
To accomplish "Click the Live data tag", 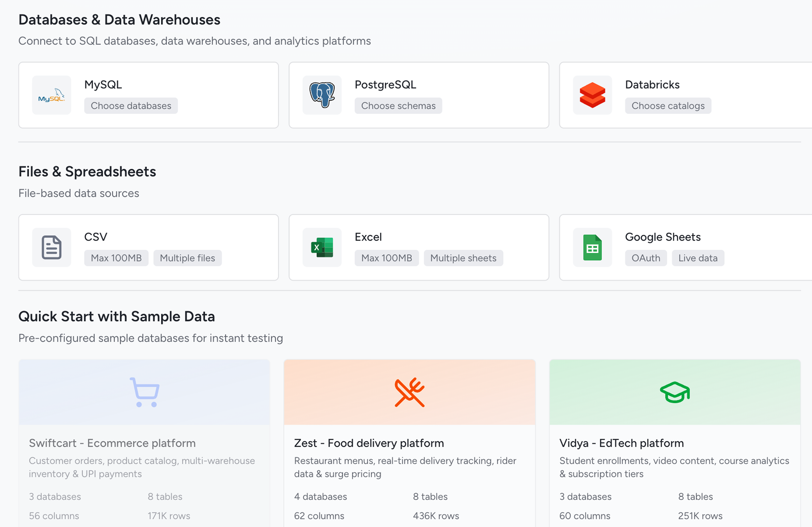I will click(x=698, y=258).
